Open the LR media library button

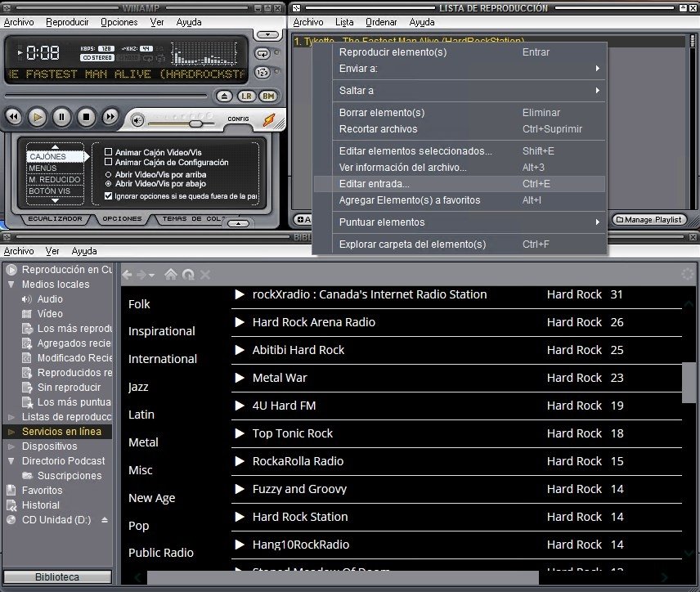246,96
